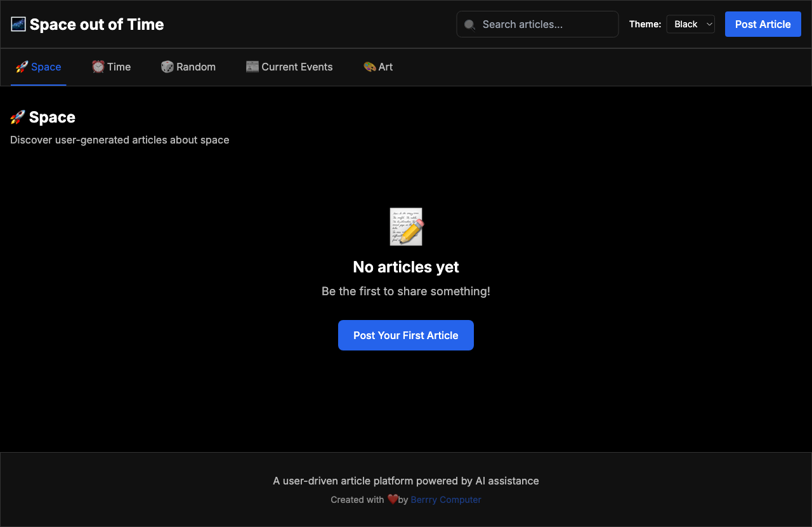Image resolution: width=812 pixels, height=527 pixels.
Task: Click the 'No articles yet' heading
Action: tap(406, 267)
